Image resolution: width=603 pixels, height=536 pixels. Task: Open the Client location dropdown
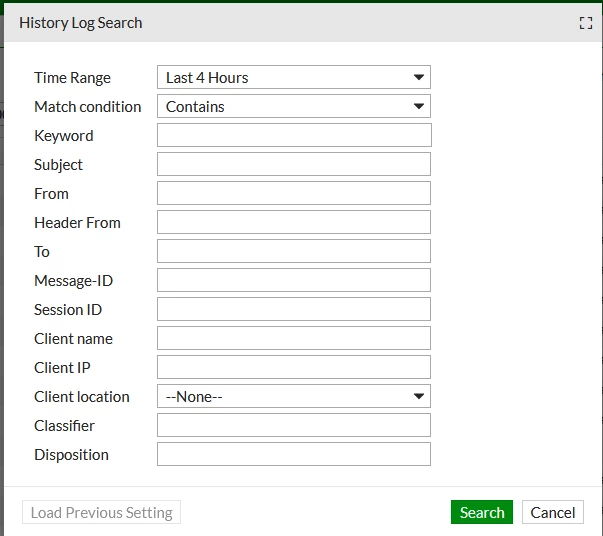[294, 396]
